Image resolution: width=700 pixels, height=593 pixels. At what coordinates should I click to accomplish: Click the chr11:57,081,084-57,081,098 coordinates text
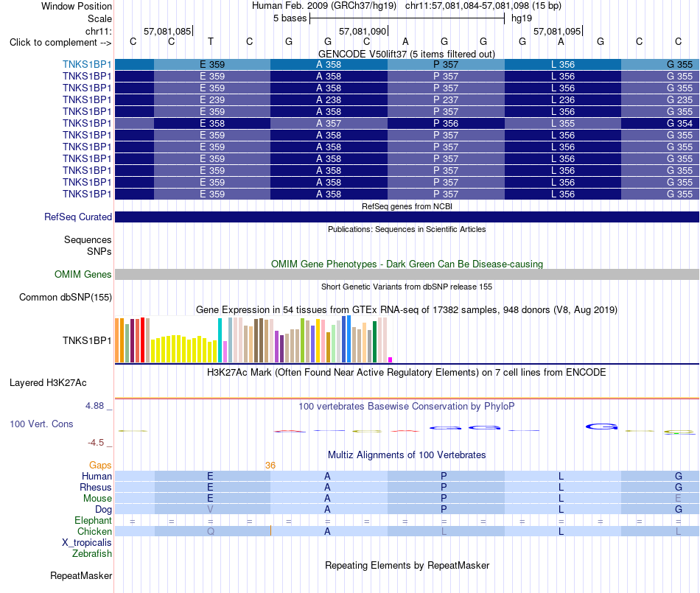467,6
